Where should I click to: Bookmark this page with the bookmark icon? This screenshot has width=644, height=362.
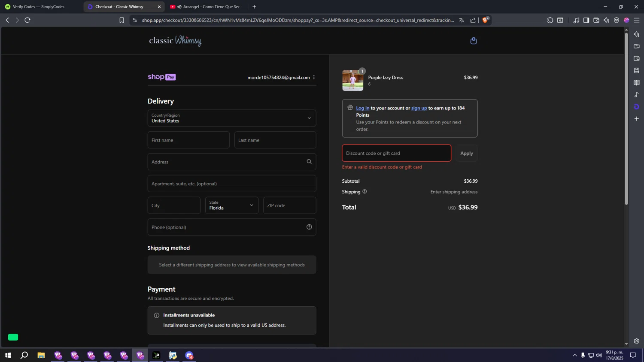pos(122,20)
